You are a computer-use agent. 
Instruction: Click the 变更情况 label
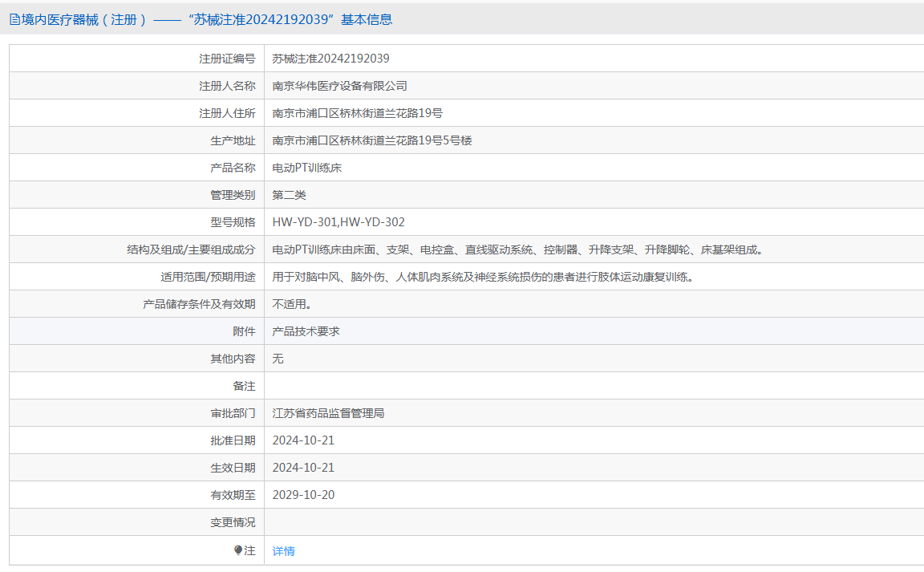pos(233,522)
